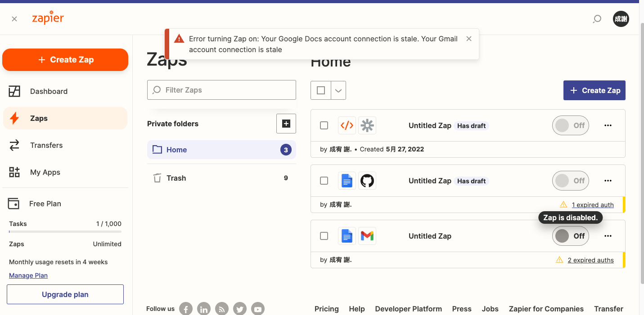
Task: Click the Developer Platform footer link
Action: point(409,309)
